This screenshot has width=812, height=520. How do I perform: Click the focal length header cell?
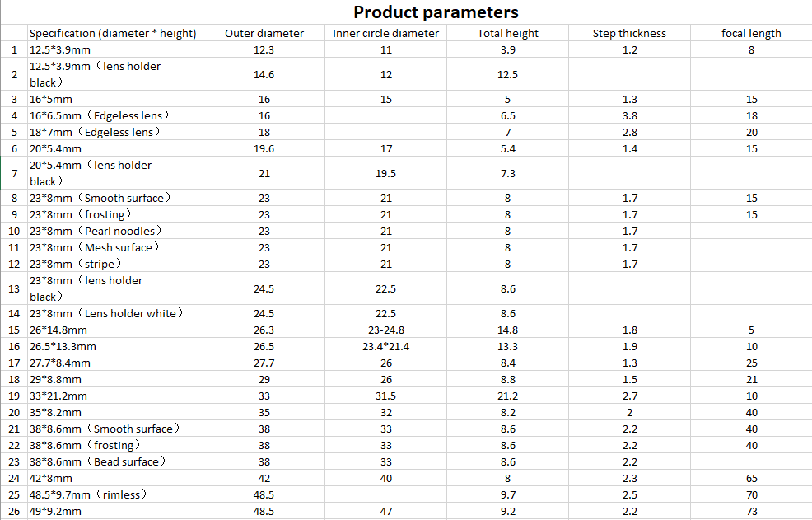[751, 33]
